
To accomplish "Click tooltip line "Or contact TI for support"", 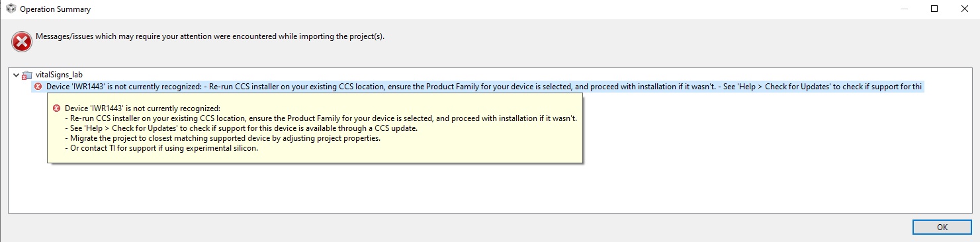I will (161, 148).
